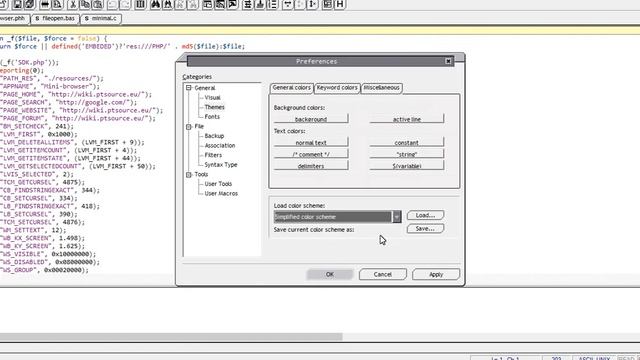Select File in Categories tree
Viewport: 640px width, 360px height.
(x=199, y=127)
